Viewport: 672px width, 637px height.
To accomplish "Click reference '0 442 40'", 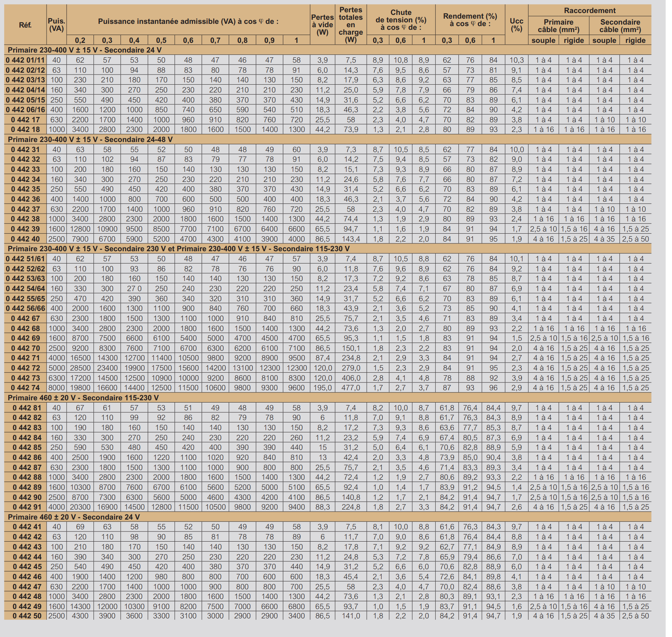I will point(25,239).
